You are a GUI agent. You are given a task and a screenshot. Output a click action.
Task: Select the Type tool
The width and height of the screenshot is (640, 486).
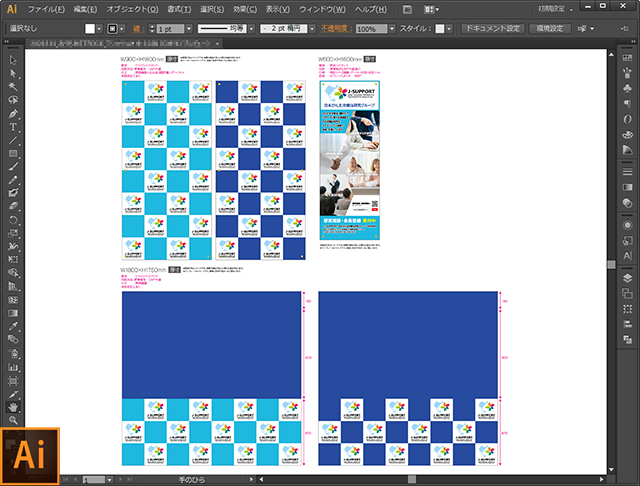click(13, 127)
